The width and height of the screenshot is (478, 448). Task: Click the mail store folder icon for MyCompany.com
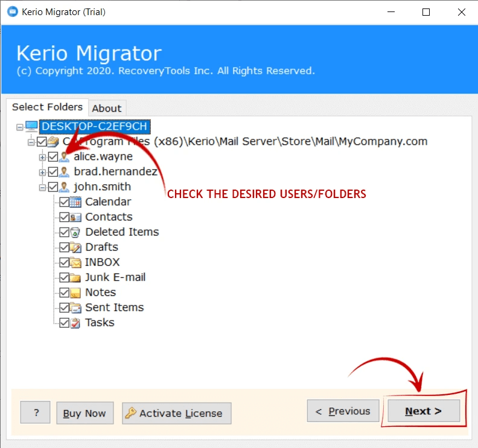coord(53,141)
